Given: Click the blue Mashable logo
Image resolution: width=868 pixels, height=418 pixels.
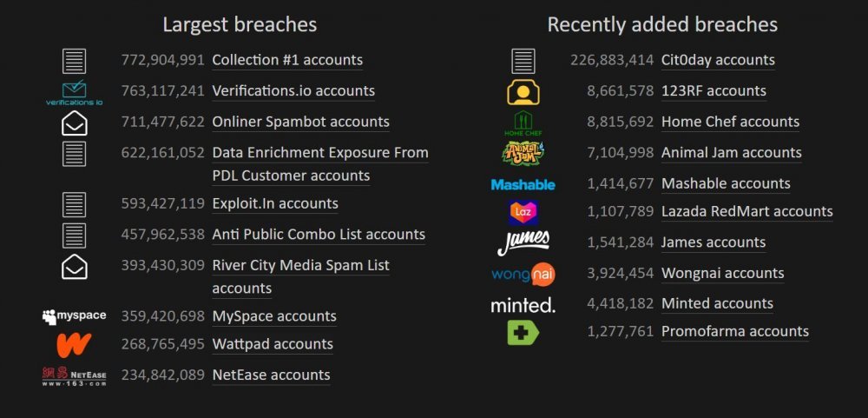Looking at the screenshot, I should tap(523, 184).
